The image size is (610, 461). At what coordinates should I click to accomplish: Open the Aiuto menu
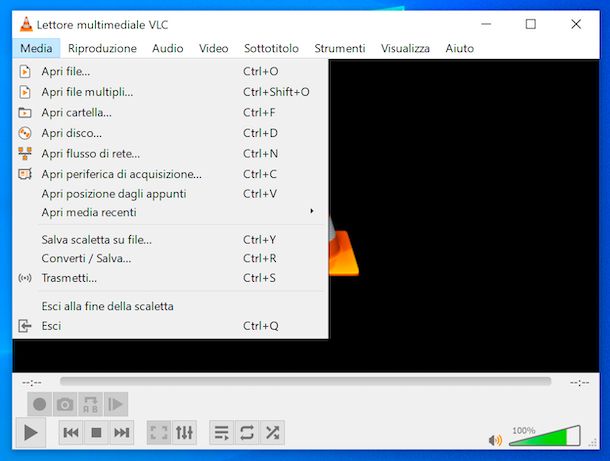point(459,48)
